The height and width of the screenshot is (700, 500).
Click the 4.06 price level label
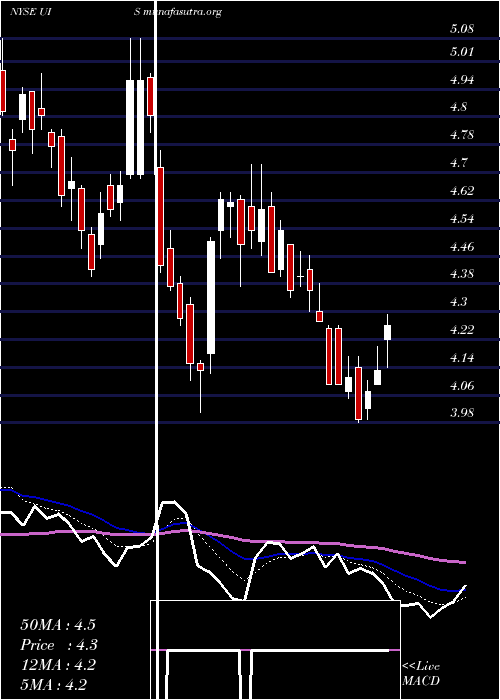(462, 386)
